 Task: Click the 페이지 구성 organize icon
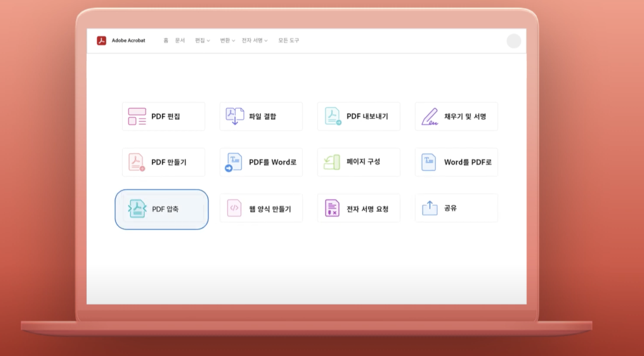(332, 162)
